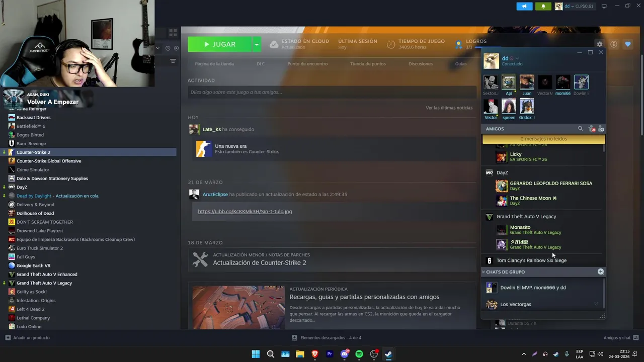This screenshot has width=644, height=362.
Task: Click the add friend icon
Action: (x=601, y=129)
